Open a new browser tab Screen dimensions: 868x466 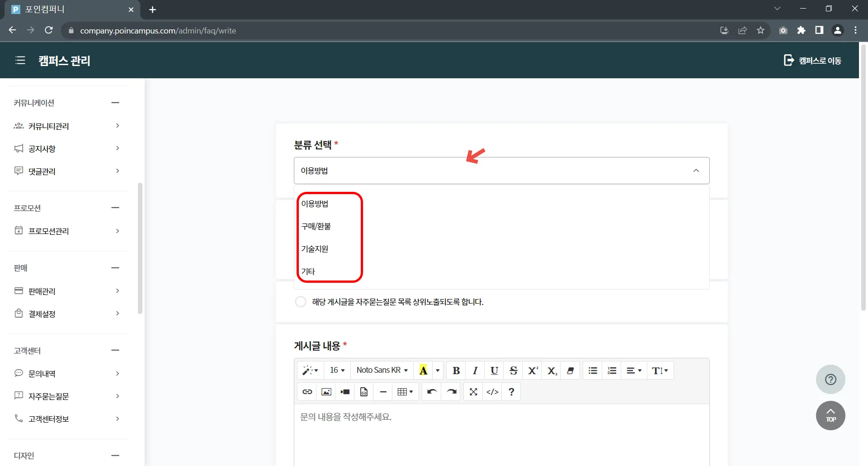(x=152, y=10)
